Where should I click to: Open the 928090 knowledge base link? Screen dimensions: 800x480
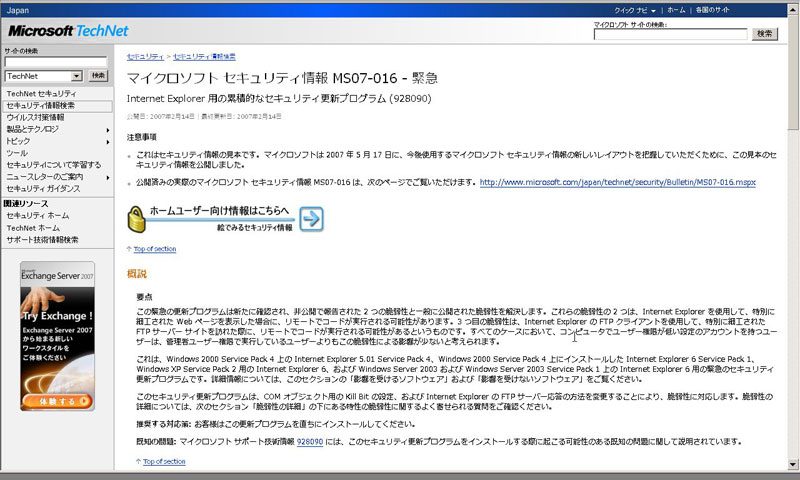tap(310, 442)
